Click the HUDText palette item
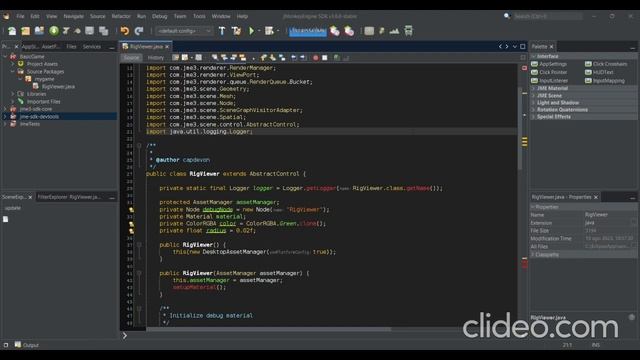The width and height of the screenshot is (640, 360). coord(599,72)
